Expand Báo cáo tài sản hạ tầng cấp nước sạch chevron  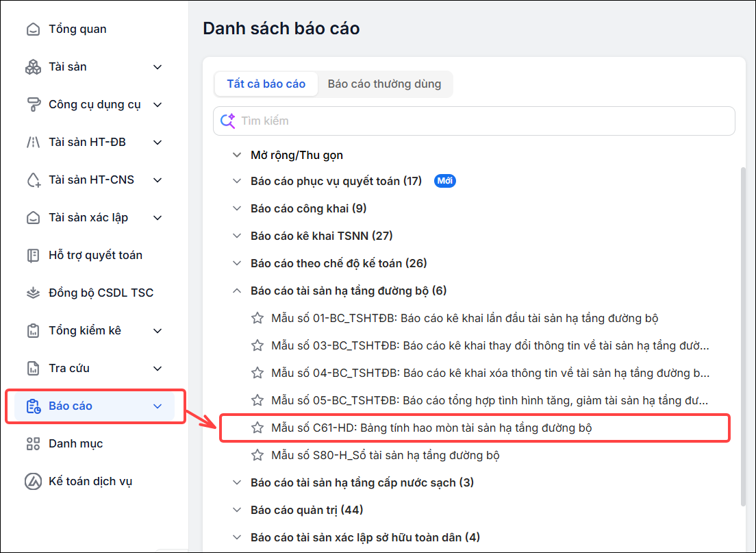[237, 482]
